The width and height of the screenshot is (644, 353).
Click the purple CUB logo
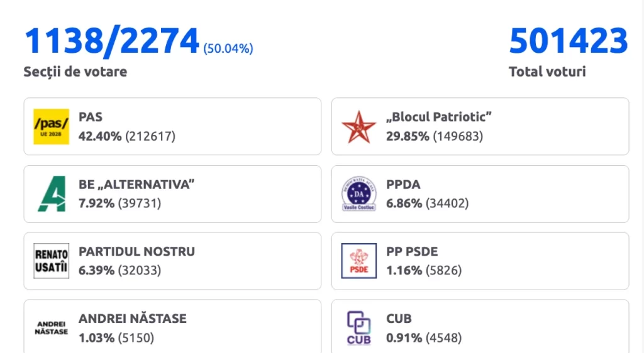[x=358, y=328]
